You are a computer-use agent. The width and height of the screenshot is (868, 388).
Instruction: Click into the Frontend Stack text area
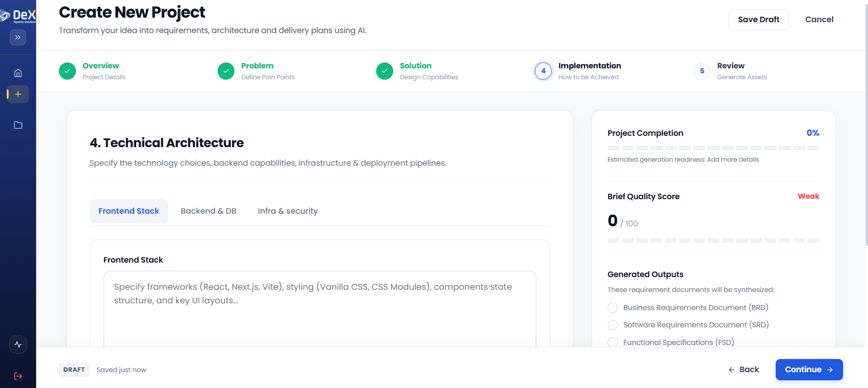pyautogui.click(x=320, y=309)
